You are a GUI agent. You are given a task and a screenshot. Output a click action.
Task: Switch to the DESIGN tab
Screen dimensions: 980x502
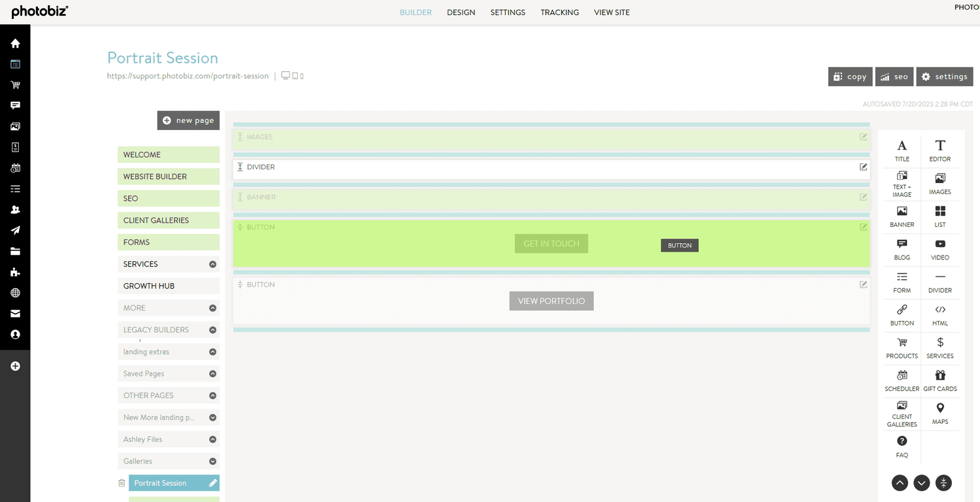tap(461, 12)
